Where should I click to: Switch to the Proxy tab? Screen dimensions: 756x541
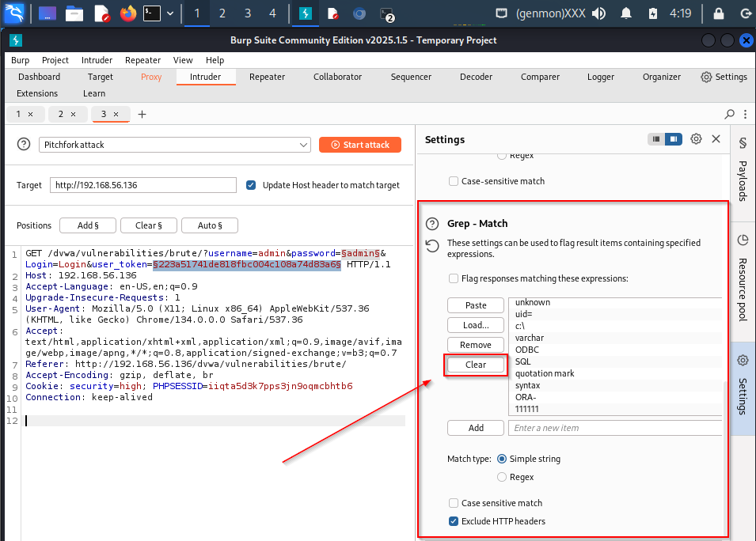(151, 77)
